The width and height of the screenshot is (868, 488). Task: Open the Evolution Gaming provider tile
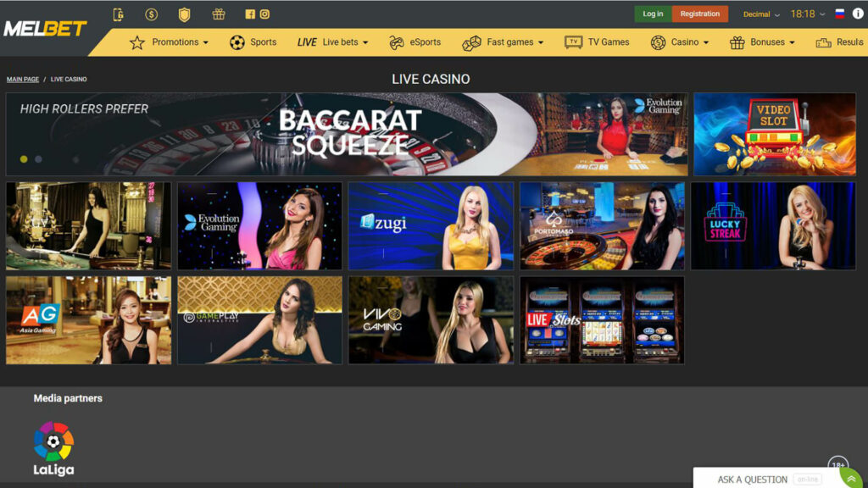259,225
